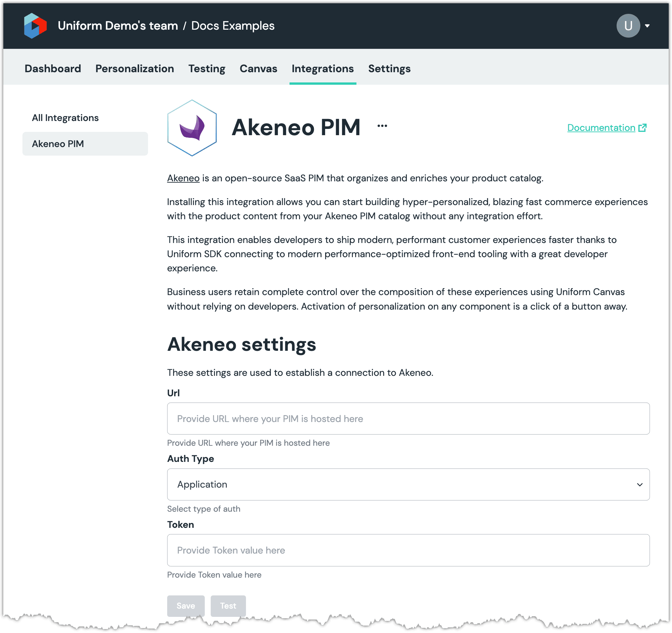Select Akeneo PIM in sidebar
672x633 pixels.
click(x=85, y=144)
